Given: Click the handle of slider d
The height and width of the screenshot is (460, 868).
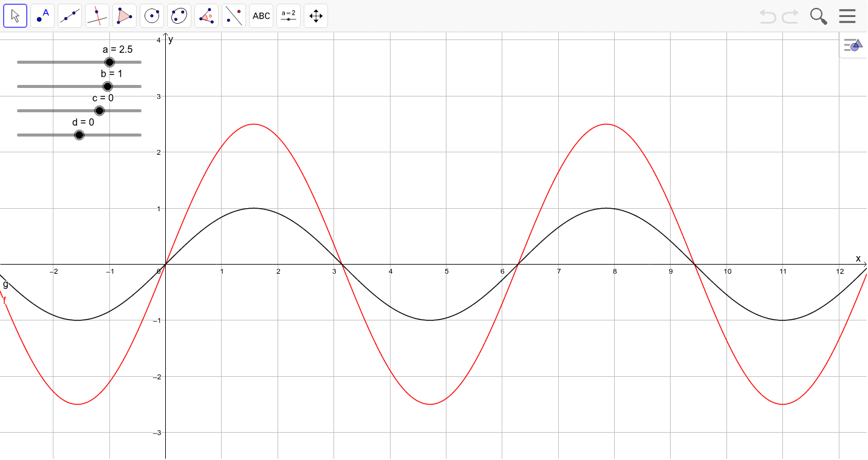Looking at the screenshot, I should (x=79, y=135).
